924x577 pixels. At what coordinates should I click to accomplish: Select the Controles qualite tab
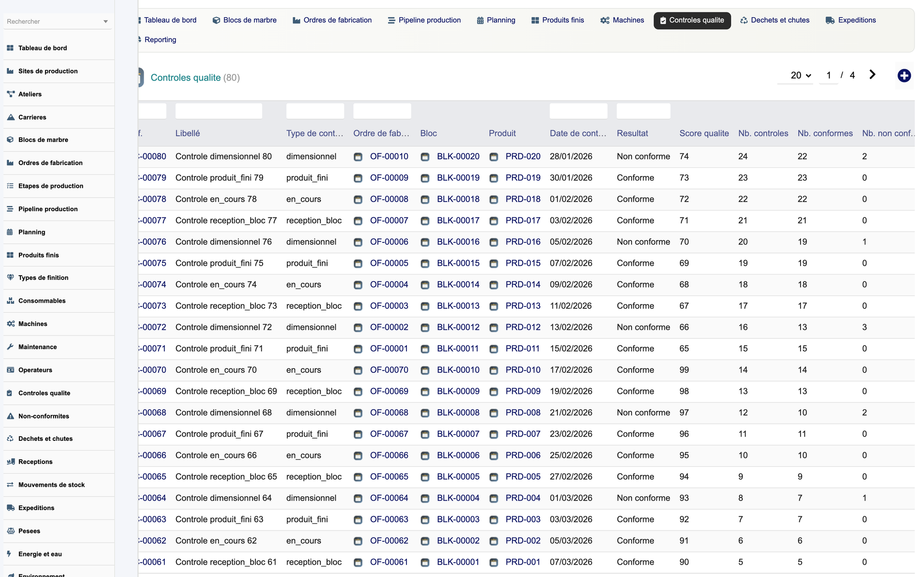coord(692,20)
